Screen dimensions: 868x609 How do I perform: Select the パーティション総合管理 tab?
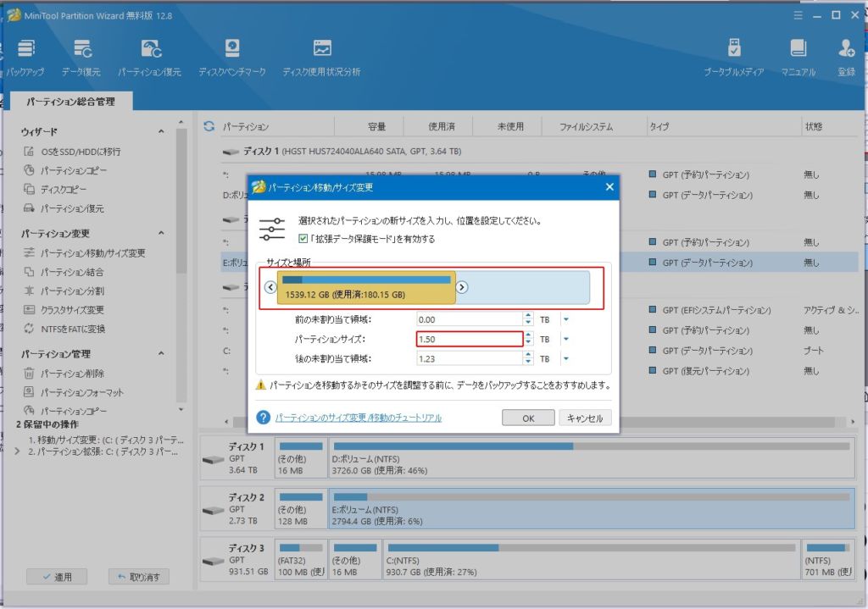click(x=70, y=102)
